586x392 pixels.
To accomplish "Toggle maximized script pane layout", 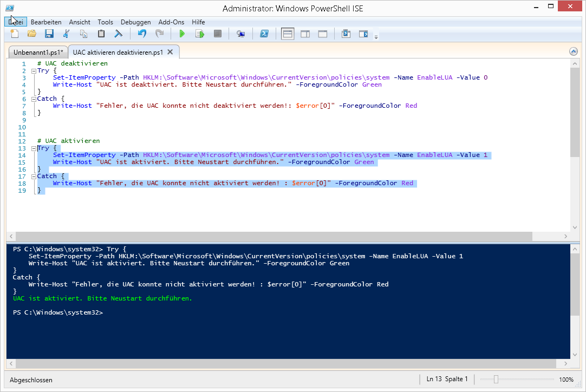I will [x=322, y=34].
